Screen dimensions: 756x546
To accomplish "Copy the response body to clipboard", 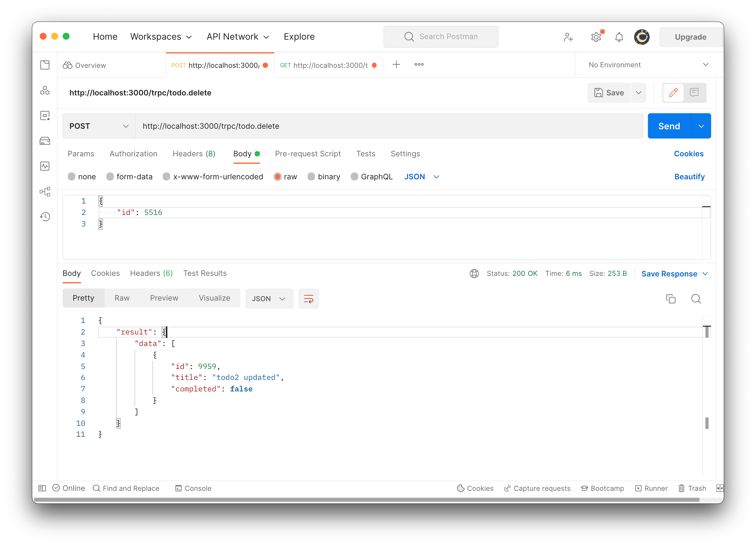I will 671,299.
